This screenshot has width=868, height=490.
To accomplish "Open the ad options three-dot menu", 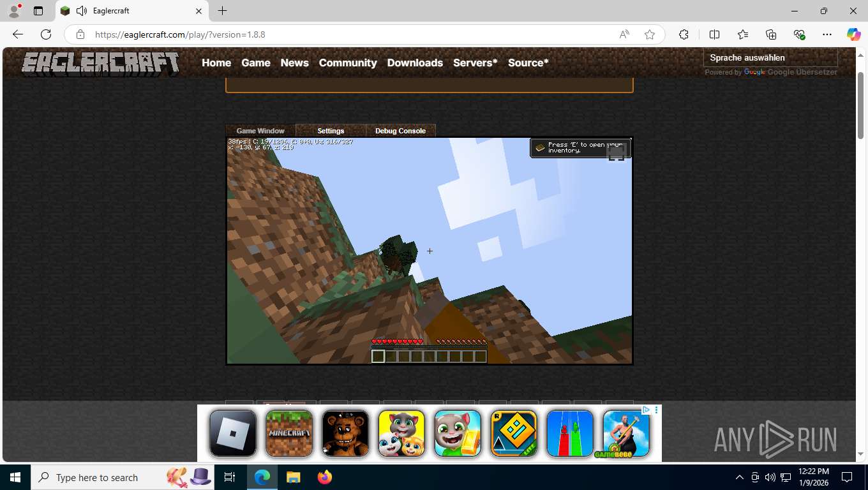I will pyautogui.click(x=656, y=410).
